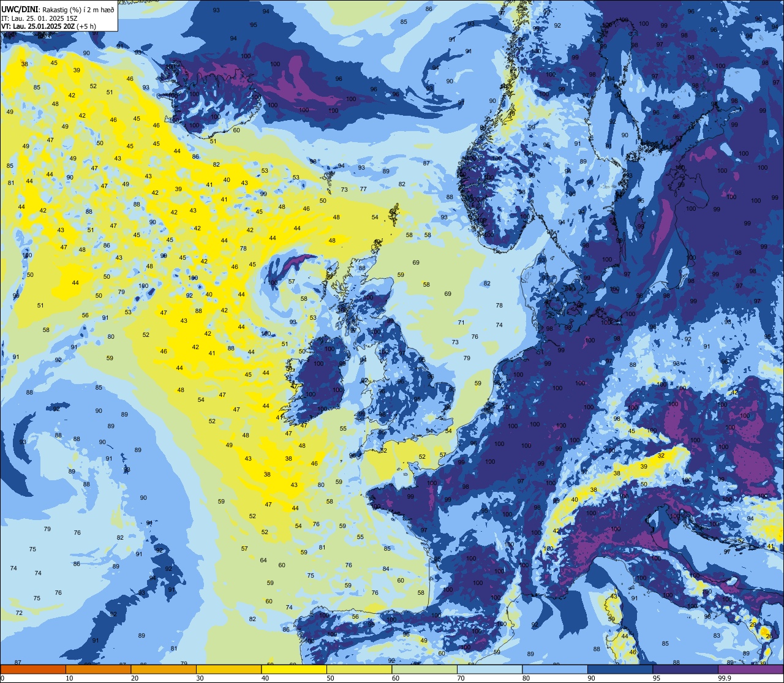
Task: Click the title text 'UWC/DINI: Rakastig (%) í 2 m hæð'
Action: [58, 10]
